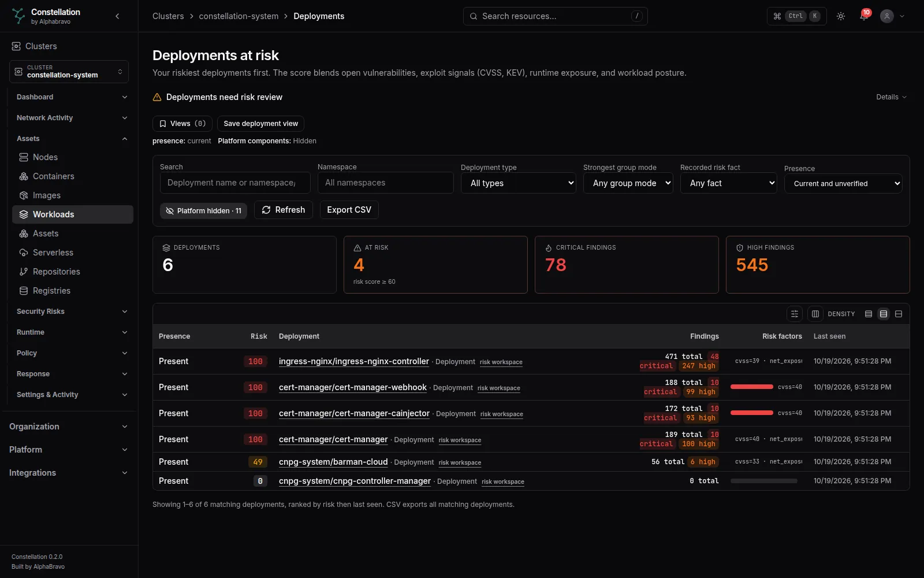Open Containers in the sidebar

(72, 176)
